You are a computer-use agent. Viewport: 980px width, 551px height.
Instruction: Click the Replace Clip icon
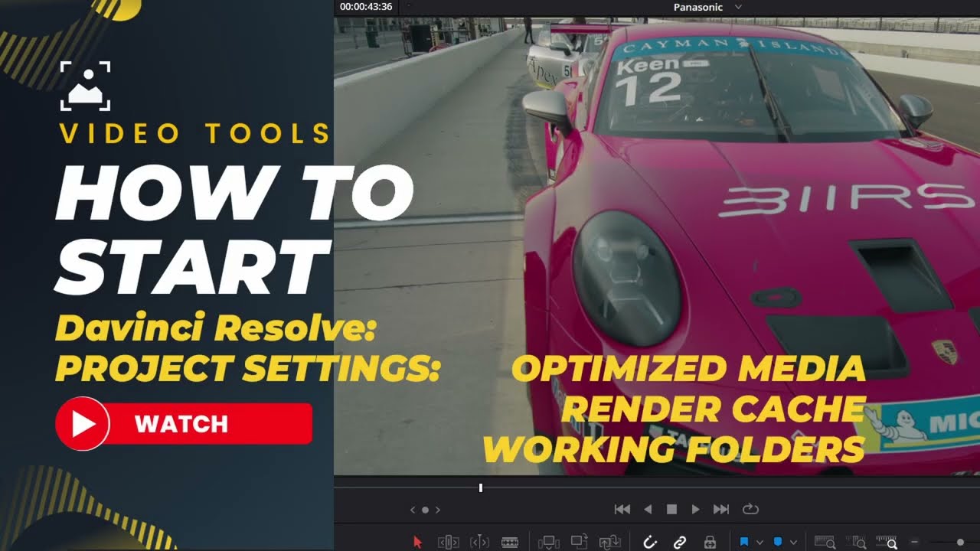(x=610, y=543)
